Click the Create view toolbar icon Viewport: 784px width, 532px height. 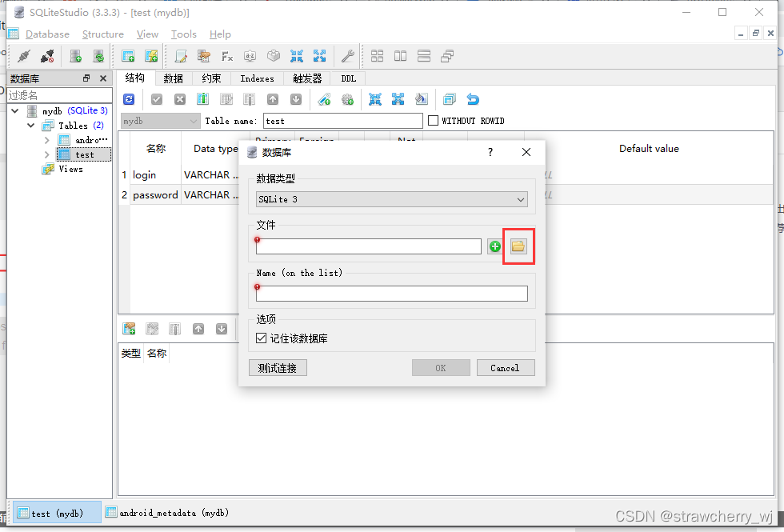coord(151,56)
